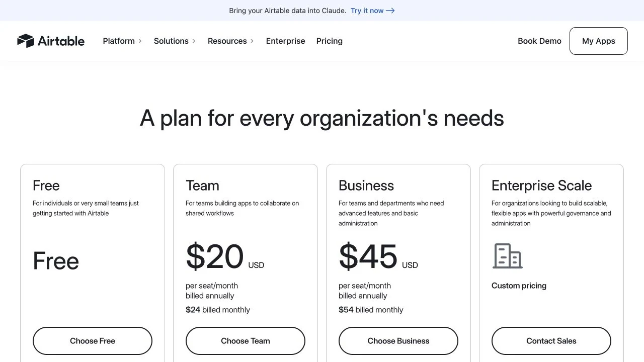This screenshot has width=644, height=362.
Task: Expand the Platform menu chevron
Action: coord(140,41)
